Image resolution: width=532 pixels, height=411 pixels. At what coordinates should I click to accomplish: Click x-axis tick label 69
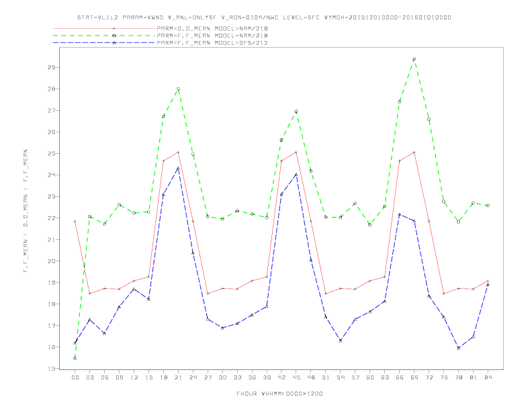[x=414, y=377]
